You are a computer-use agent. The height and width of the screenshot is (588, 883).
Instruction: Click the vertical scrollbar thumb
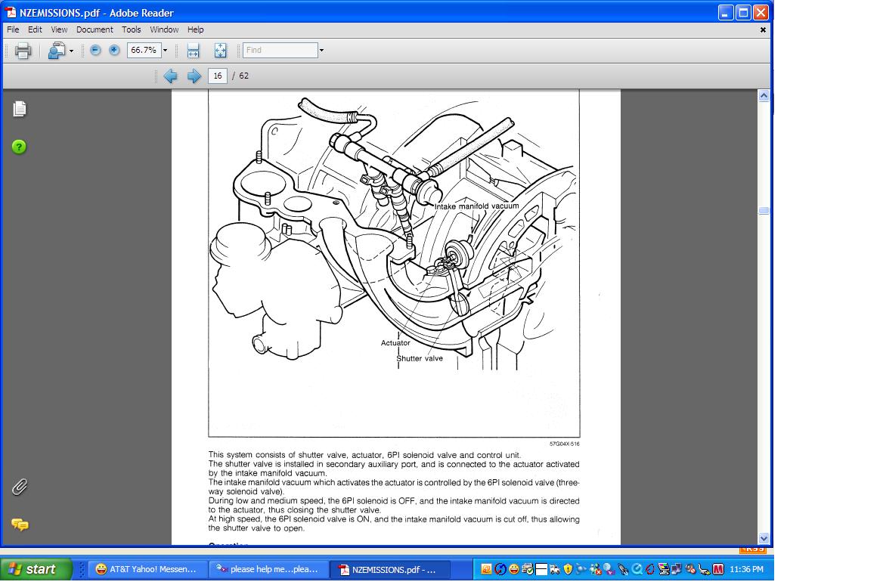click(764, 211)
